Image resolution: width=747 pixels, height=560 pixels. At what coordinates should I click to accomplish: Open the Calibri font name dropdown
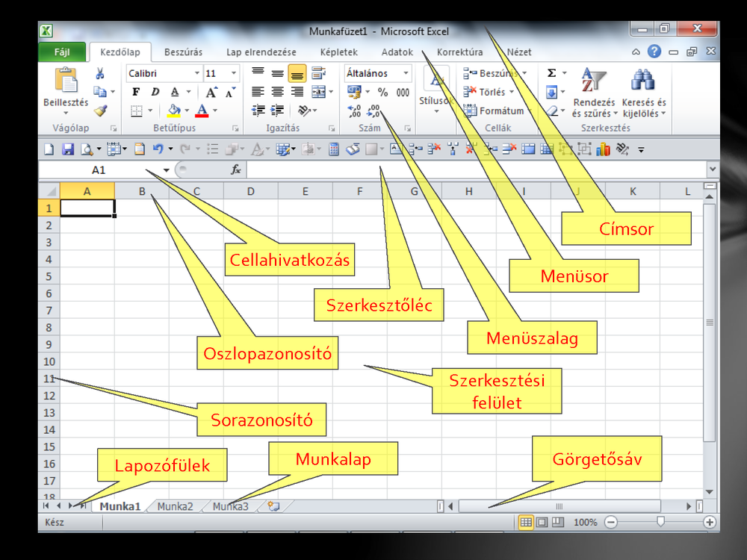click(x=196, y=73)
